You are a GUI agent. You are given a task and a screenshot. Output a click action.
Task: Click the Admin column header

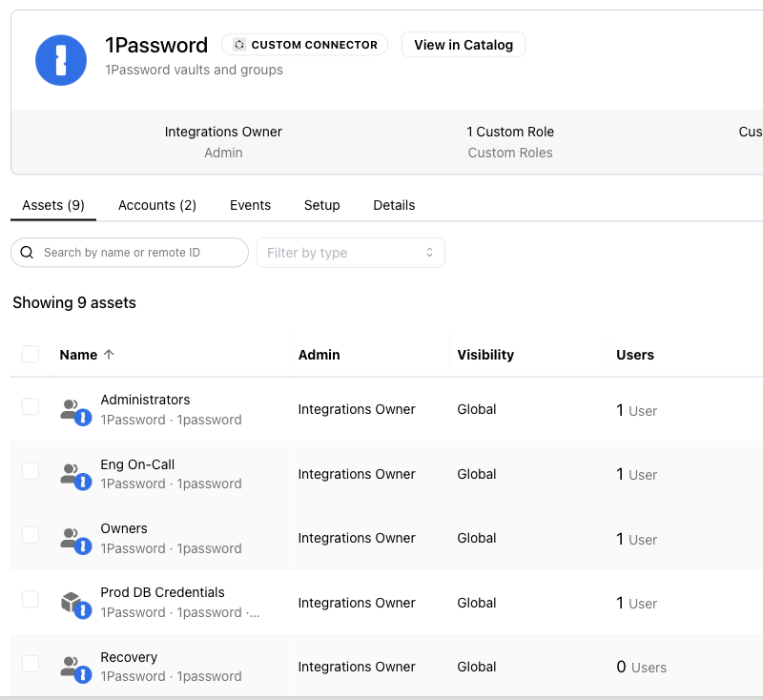pos(320,355)
